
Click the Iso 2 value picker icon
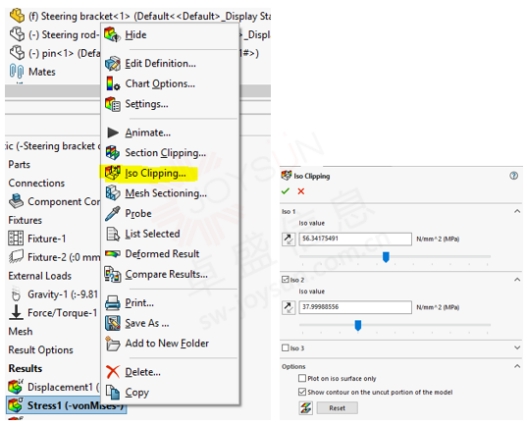point(288,307)
